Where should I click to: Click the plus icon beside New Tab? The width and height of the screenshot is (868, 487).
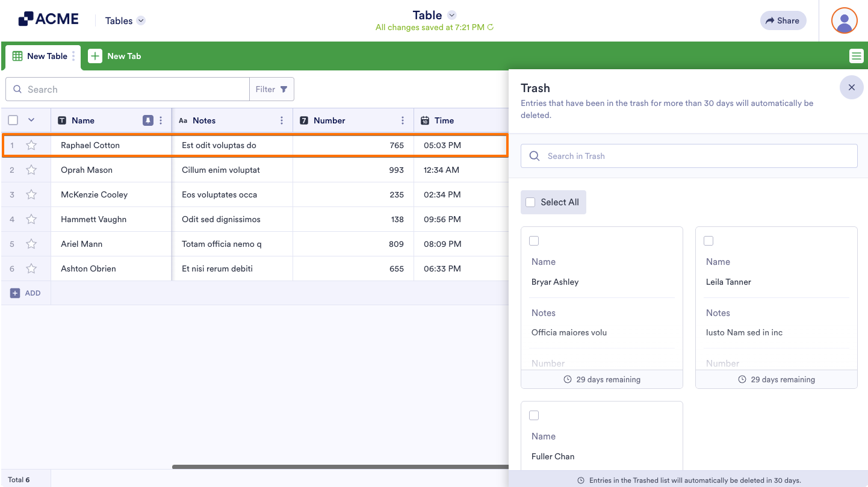click(x=95, y=56)
